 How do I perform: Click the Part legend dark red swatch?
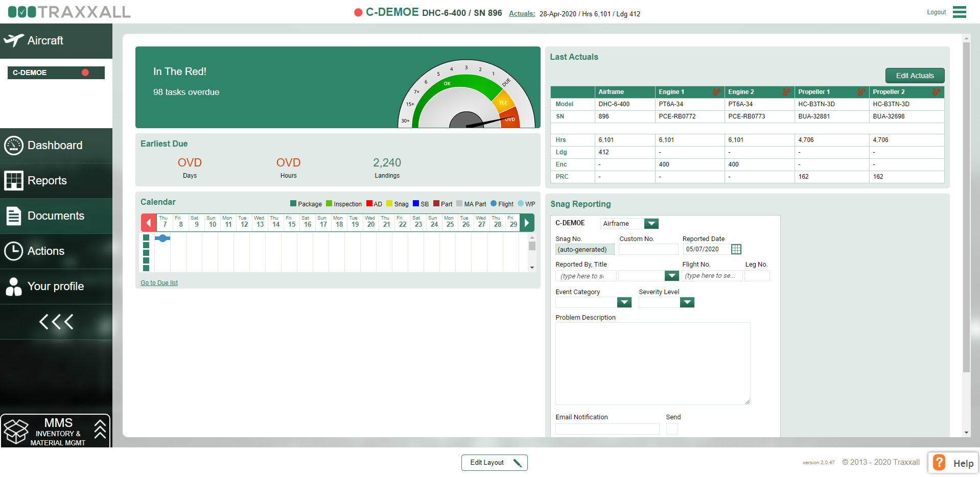coord(436,203)
